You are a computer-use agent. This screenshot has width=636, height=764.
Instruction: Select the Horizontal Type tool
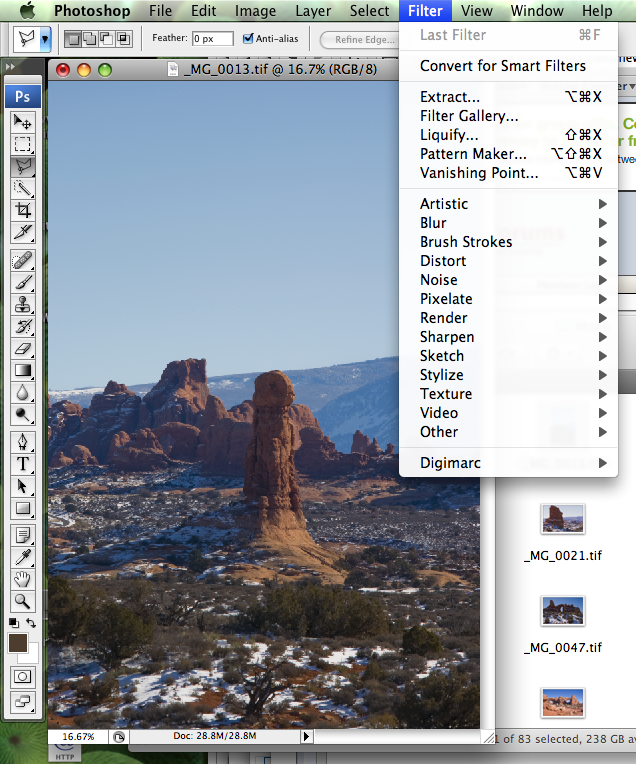22,464
